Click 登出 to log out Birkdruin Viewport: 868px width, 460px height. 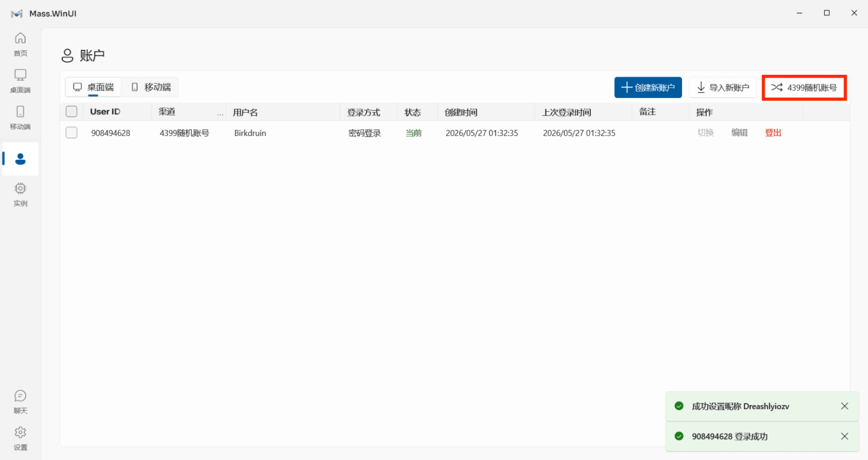tap(773, 133)
